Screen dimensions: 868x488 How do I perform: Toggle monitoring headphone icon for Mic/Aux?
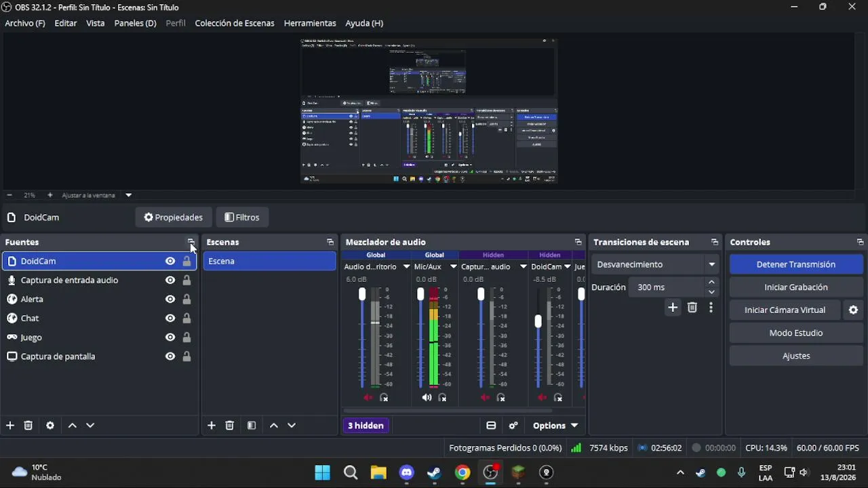pos(443,398)
